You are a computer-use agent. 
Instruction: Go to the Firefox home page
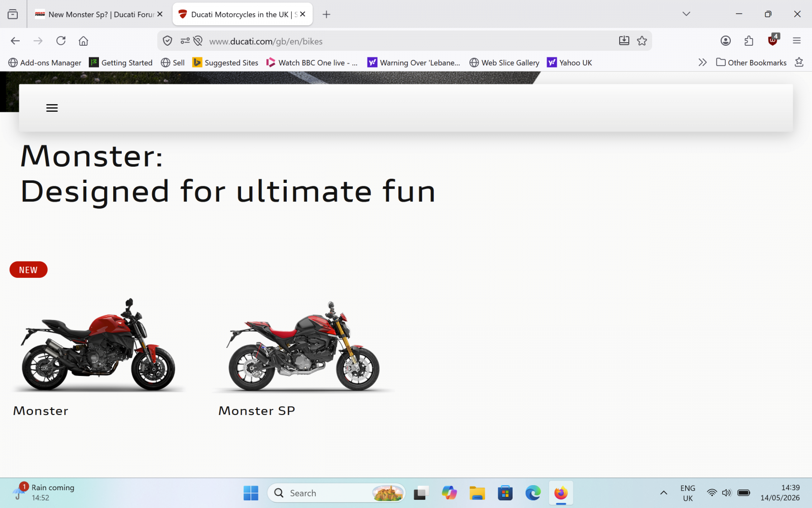83,41
